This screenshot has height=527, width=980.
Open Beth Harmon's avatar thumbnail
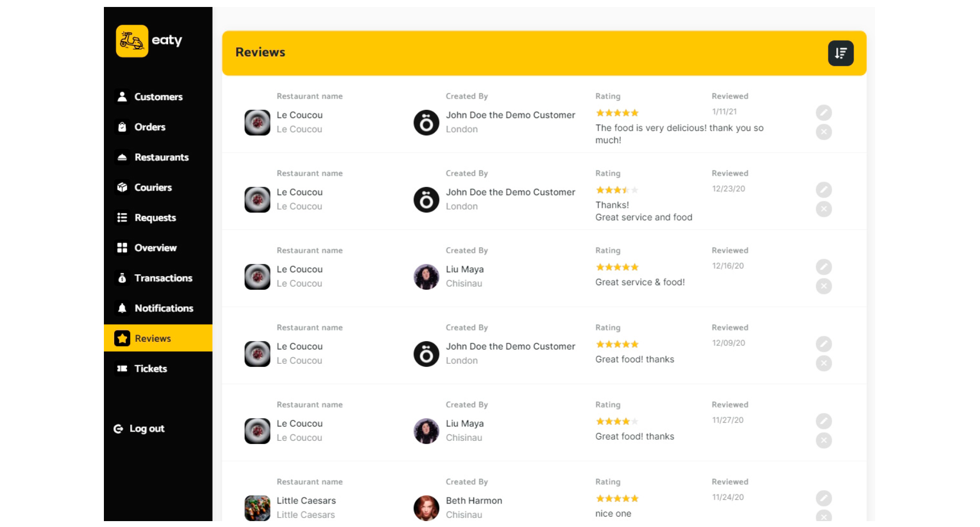[426, 508]
